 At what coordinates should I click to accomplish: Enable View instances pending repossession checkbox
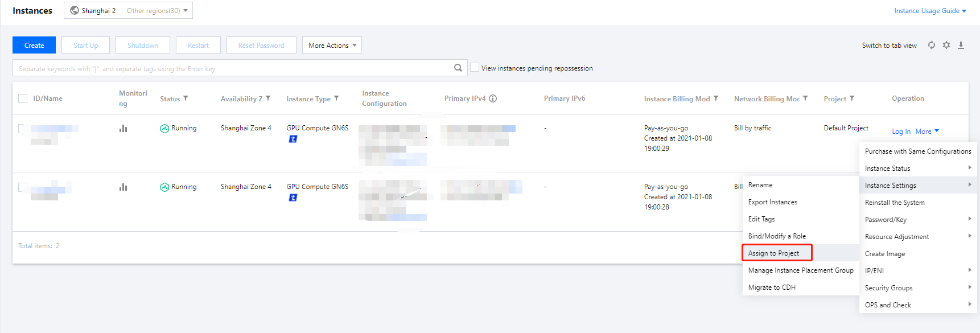[475, 68]
